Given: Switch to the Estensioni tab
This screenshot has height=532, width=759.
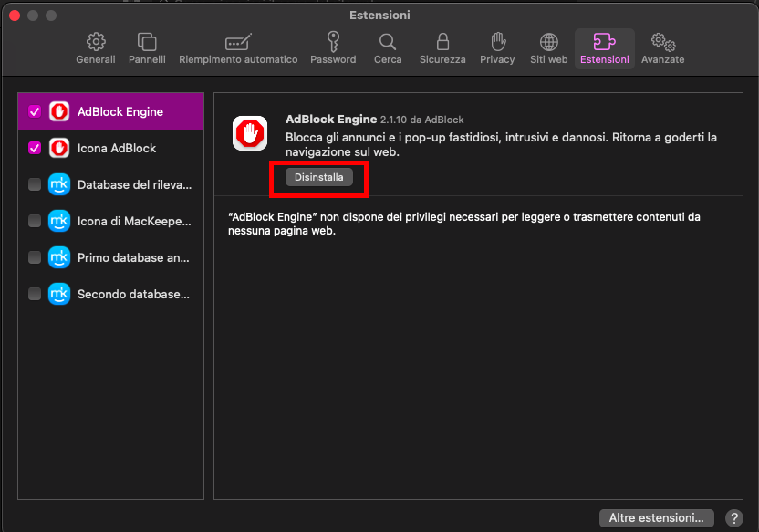Looking at the screenshot, I should [604, 42].
